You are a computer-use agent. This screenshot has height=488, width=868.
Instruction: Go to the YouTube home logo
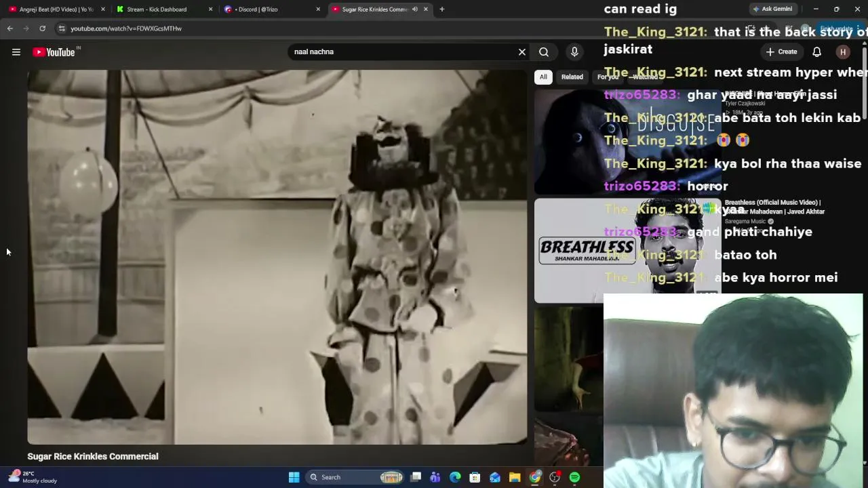pyautogui.click(x=54, y=52)
